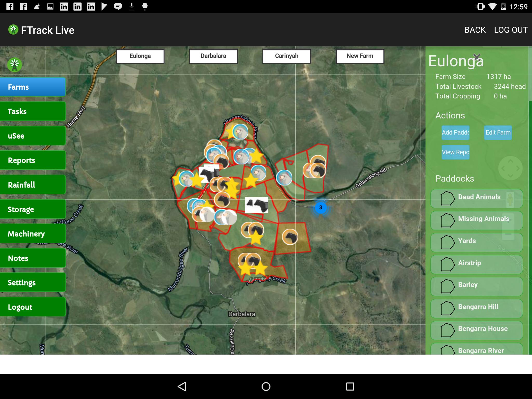Open the Machinery menu item
Image resolution: width=532 pixels, height=399 pixels.
click(33, 234)
